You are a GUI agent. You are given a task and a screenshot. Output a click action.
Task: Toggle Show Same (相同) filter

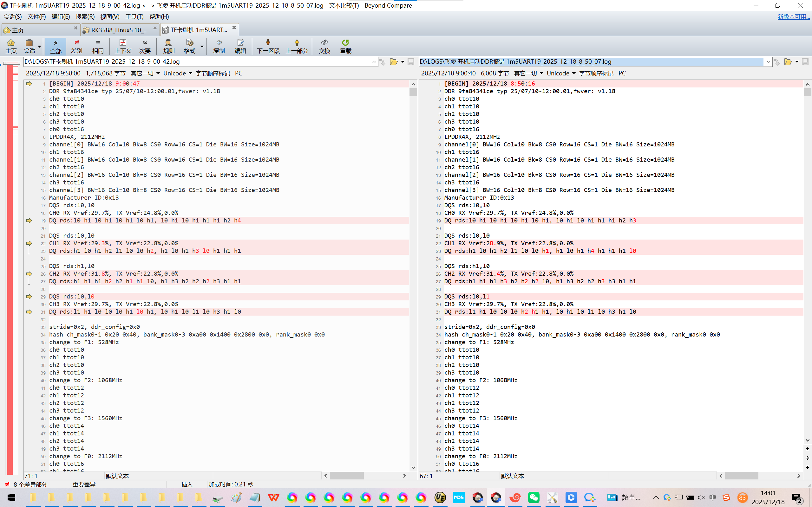(98, 46)
